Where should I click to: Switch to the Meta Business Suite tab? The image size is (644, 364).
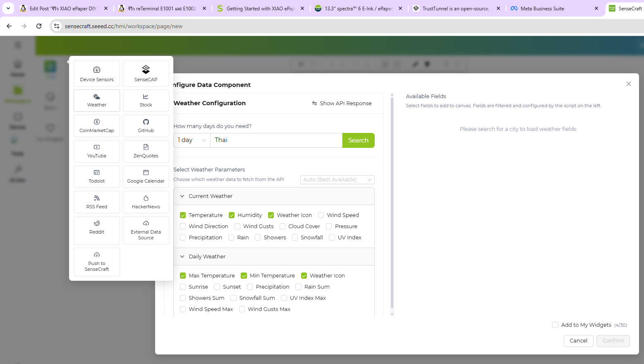tap(542, 8)
